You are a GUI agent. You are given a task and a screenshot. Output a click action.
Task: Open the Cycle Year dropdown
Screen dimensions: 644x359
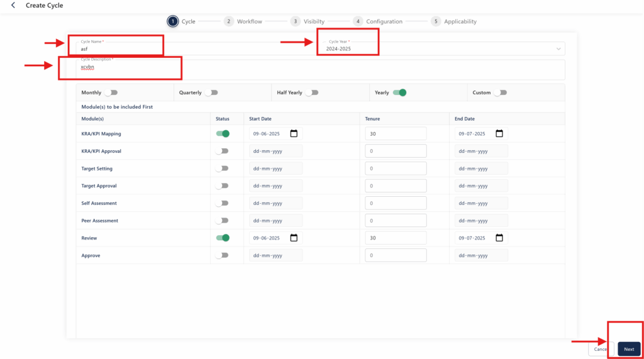tap(443, 48)
